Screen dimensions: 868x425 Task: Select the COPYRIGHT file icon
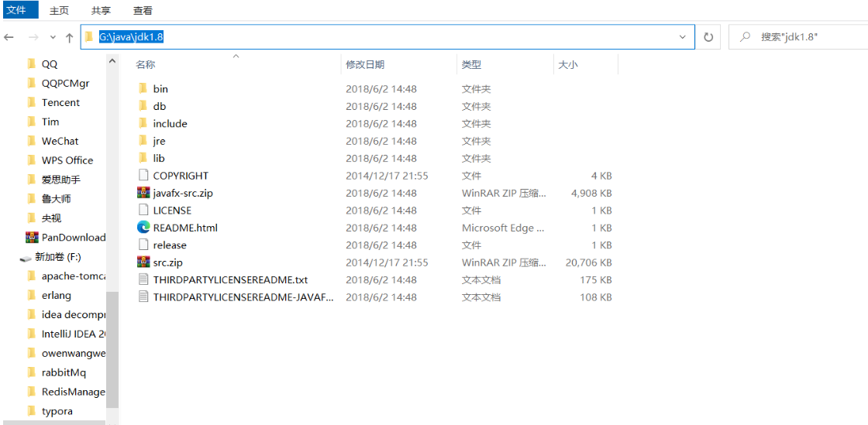[x=143, y=176]
